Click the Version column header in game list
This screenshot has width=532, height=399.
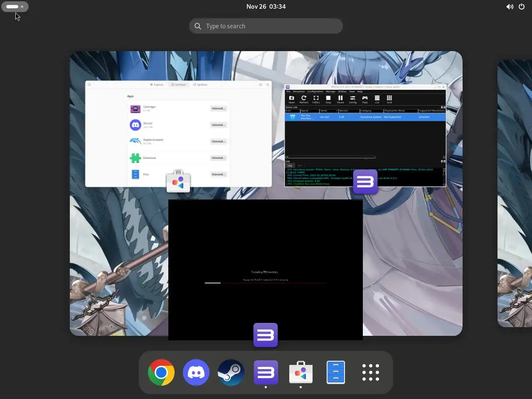point(349,111)
